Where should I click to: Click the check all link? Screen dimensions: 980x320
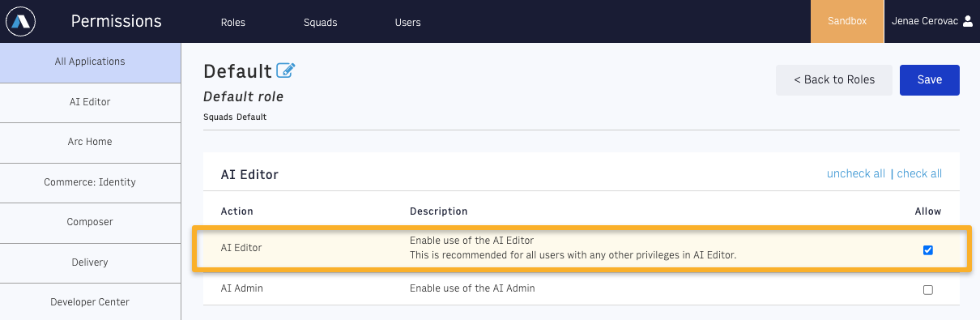tap(919, 174)
